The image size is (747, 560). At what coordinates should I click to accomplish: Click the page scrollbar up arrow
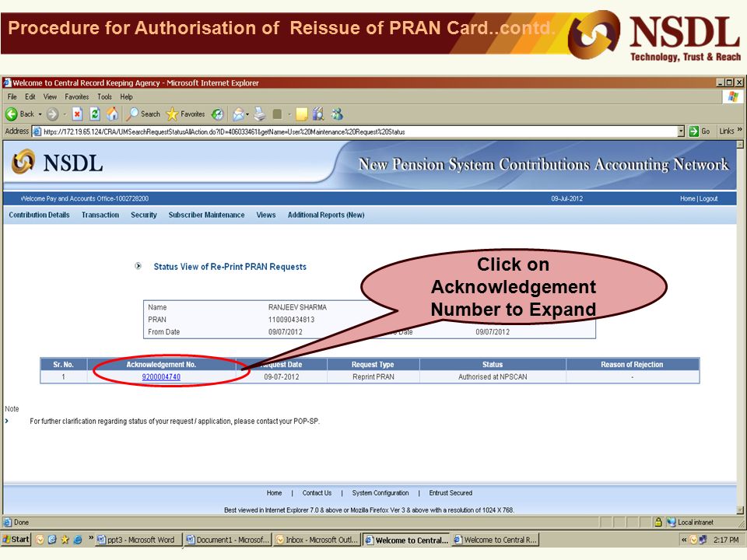point(740,144)
